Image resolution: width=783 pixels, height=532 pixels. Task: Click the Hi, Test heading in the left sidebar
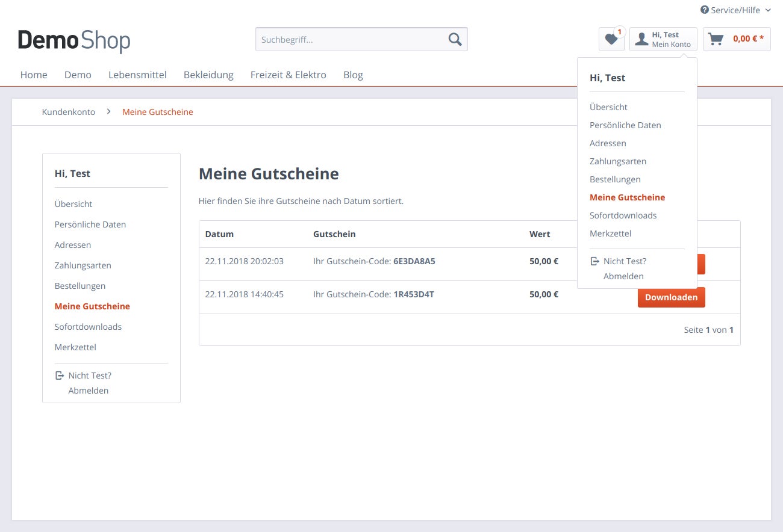coord(72,173)
